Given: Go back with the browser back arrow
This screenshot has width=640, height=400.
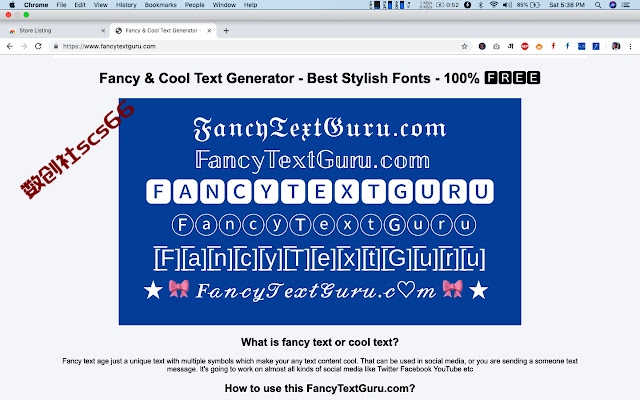Looking at the screenshot, I should pyautogui.click(x=10, y=46).
